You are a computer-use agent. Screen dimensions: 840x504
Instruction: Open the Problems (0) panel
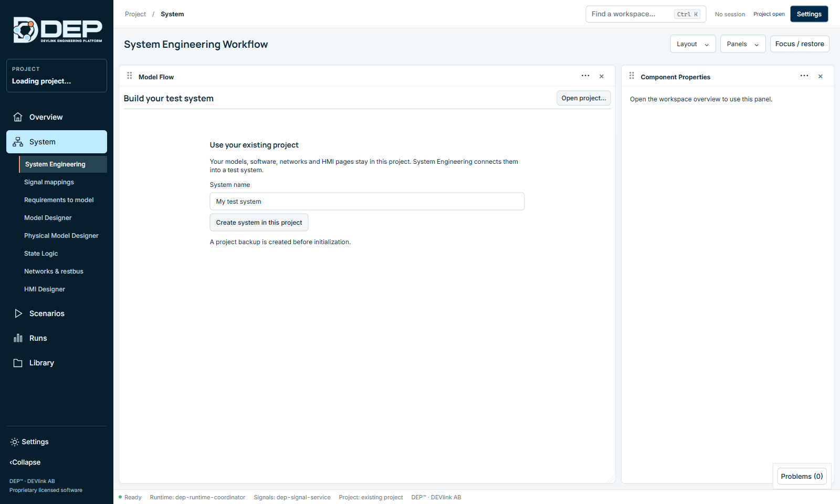coord(802,476)
